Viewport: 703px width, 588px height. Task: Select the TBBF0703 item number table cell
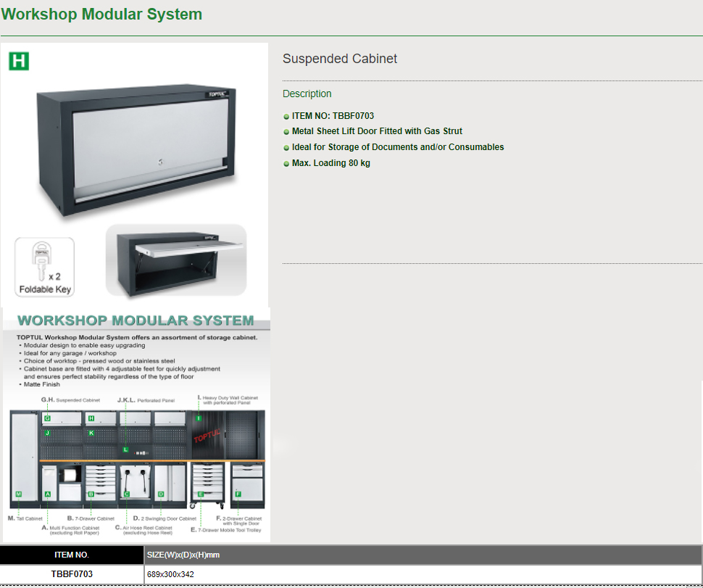[x=72, y=574]
